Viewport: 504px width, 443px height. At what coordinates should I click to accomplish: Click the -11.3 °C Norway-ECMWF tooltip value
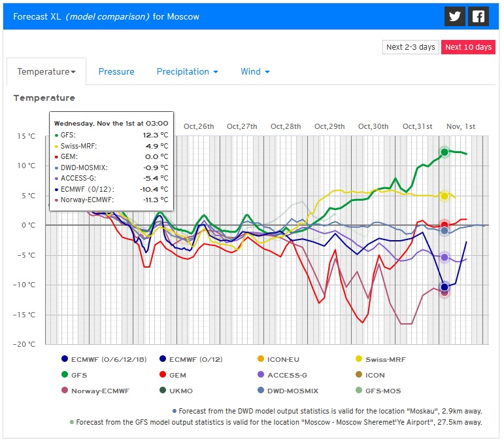pyautogui.click(x=155, y=200)
